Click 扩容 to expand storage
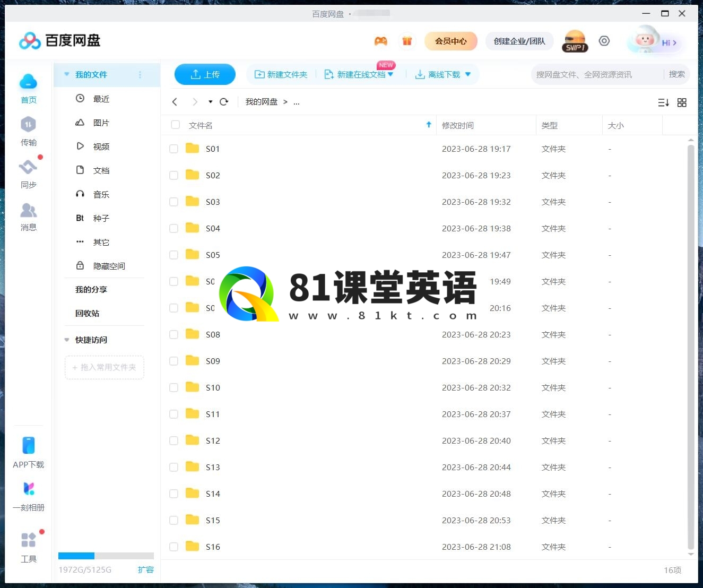Image resolution: width=703 pixels, height=588 pixels. pyautogui.click(x=145, y=569)
